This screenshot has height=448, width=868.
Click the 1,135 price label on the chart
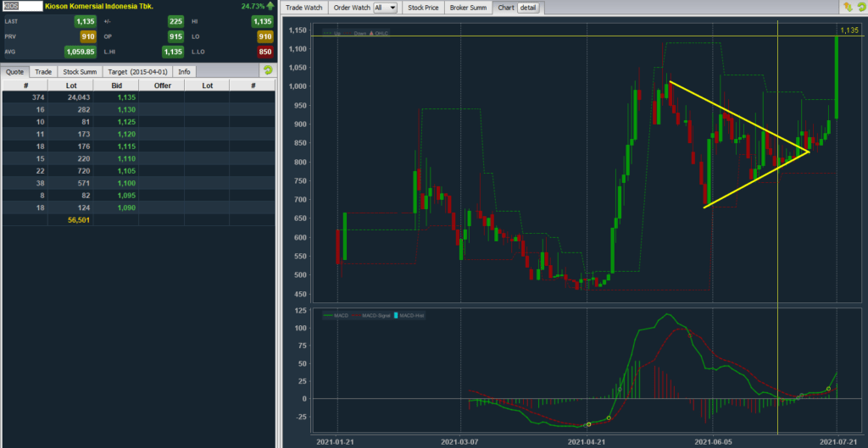[x=849, y=30]
